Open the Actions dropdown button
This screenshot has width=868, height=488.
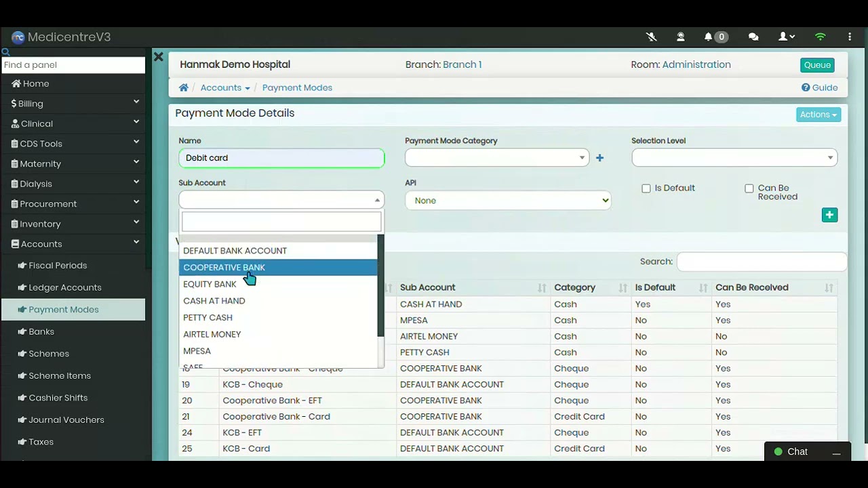818,115
